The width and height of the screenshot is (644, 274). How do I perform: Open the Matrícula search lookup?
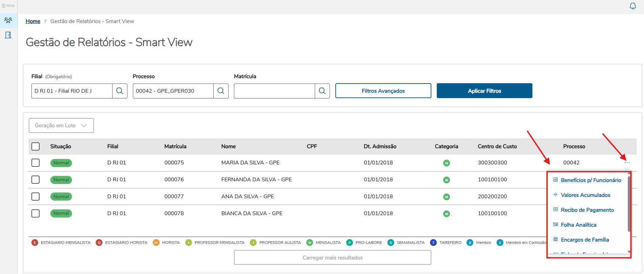[322, 91]
